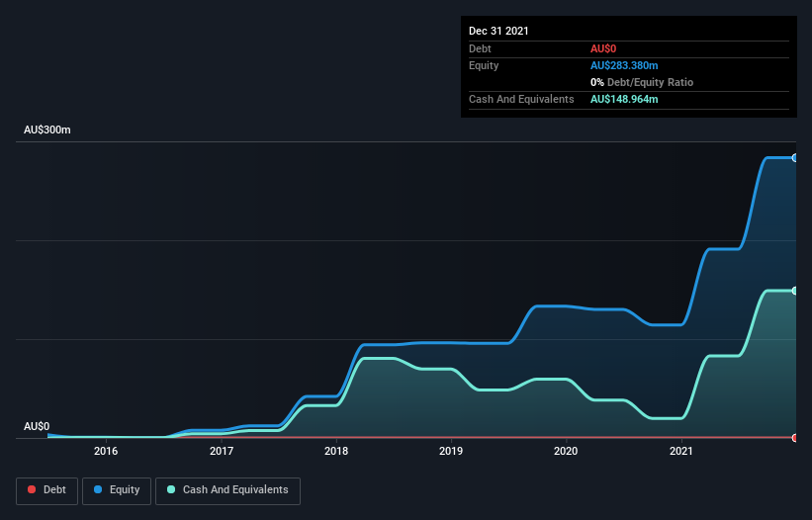Image resolution: width=812 pixels, height=520 pixels.
Task: Select the red Debt endpoint marker
Action: pyautogui.click(x=795, y=438)
